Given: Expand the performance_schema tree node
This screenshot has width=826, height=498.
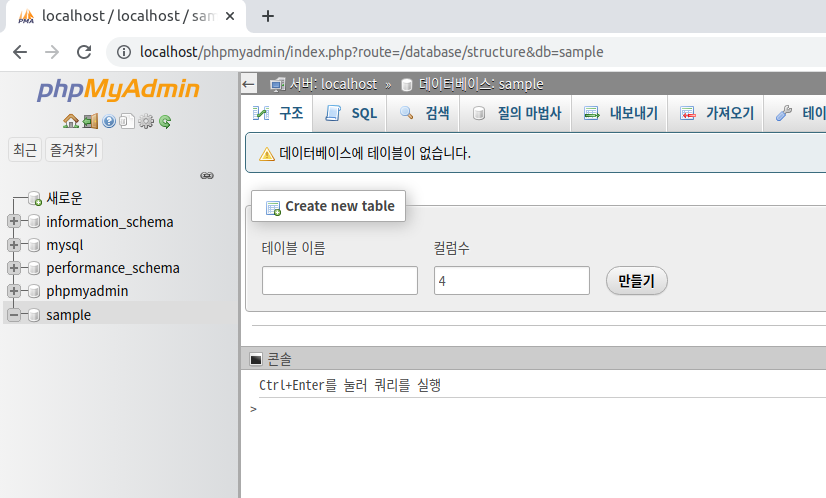Looking at the screenshot, I should click(x=14, y=268).
